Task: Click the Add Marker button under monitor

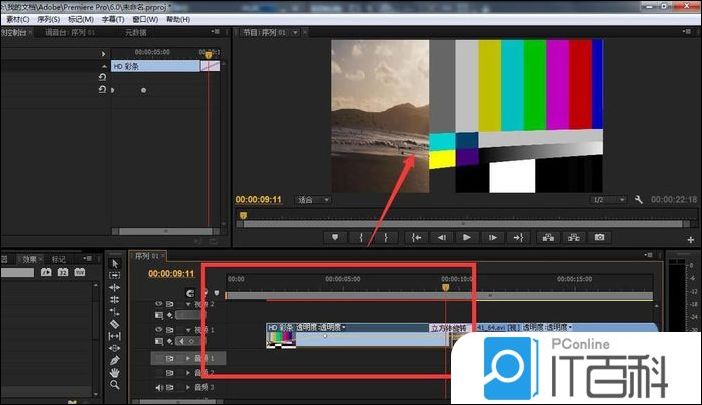Action: pyautogui.click(x=335, y=237)
